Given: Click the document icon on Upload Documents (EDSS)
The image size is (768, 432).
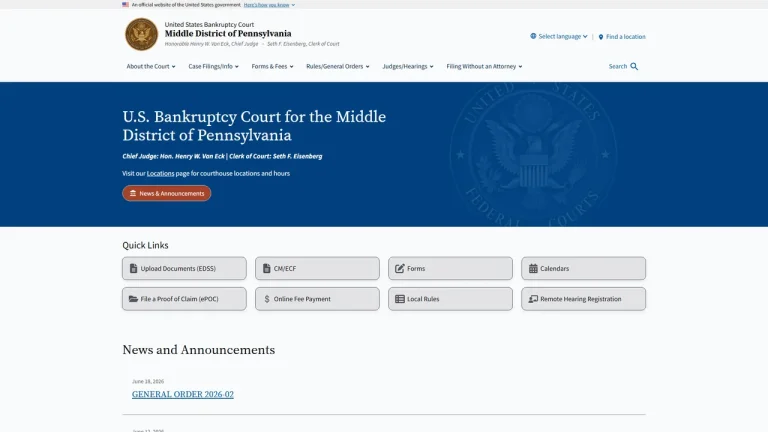Looking at the screenshot, I should click(x=133, y=268).
